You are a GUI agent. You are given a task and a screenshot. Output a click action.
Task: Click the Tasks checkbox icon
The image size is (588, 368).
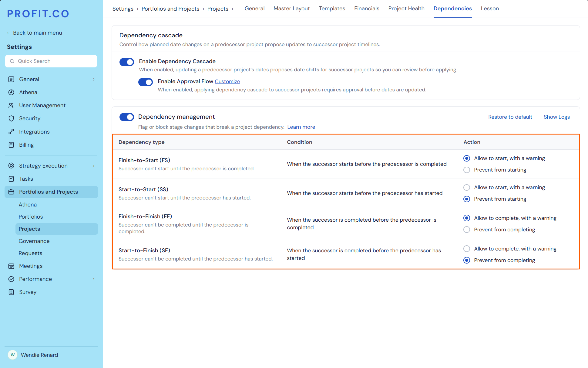click(11, 179)
